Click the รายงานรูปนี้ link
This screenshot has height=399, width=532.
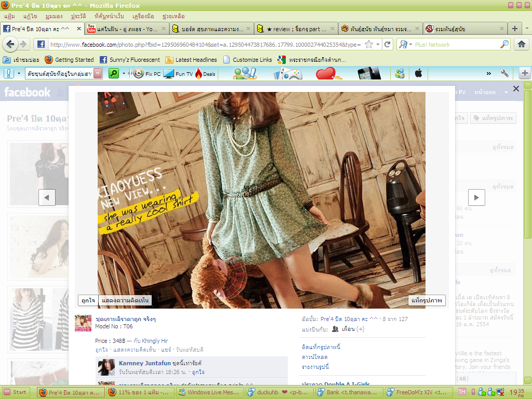[x=315, y=367]
